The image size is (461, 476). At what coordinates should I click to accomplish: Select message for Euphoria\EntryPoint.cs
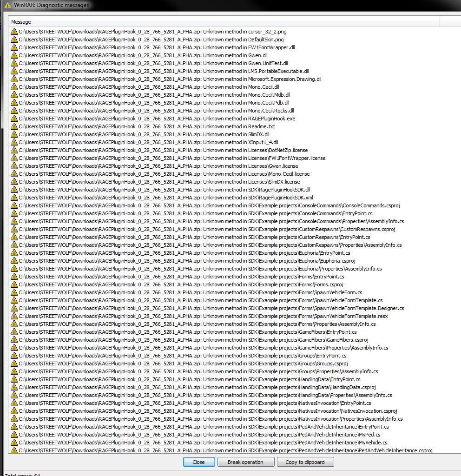pos(184,253)
